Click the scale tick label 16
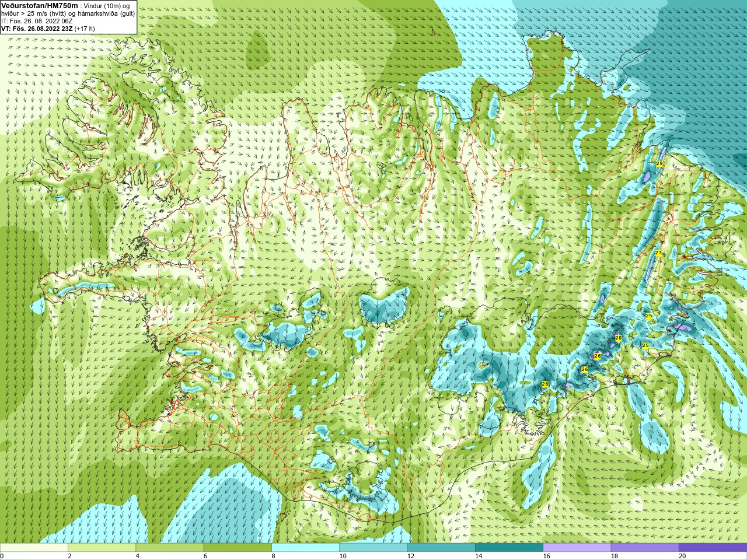 click(x=546, y=556)
